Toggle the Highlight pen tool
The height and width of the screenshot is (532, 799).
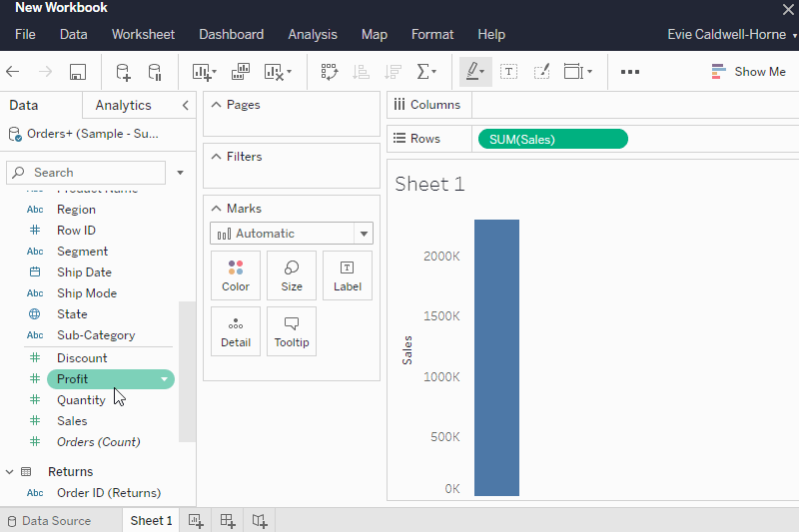click(x=475, y=72)
